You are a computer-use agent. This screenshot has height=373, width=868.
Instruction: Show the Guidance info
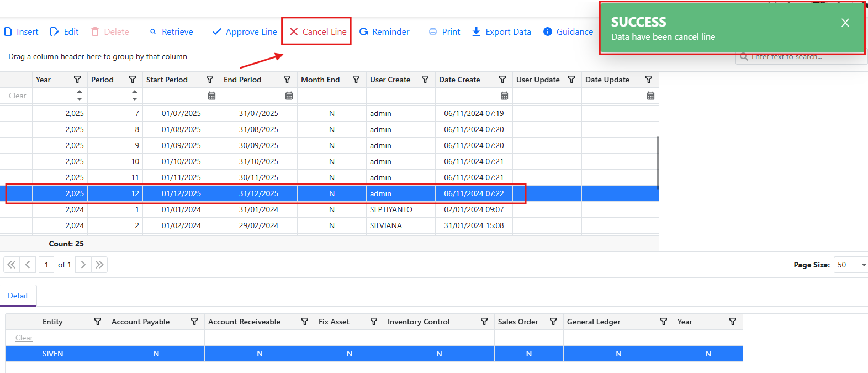[x=568, y=32]
